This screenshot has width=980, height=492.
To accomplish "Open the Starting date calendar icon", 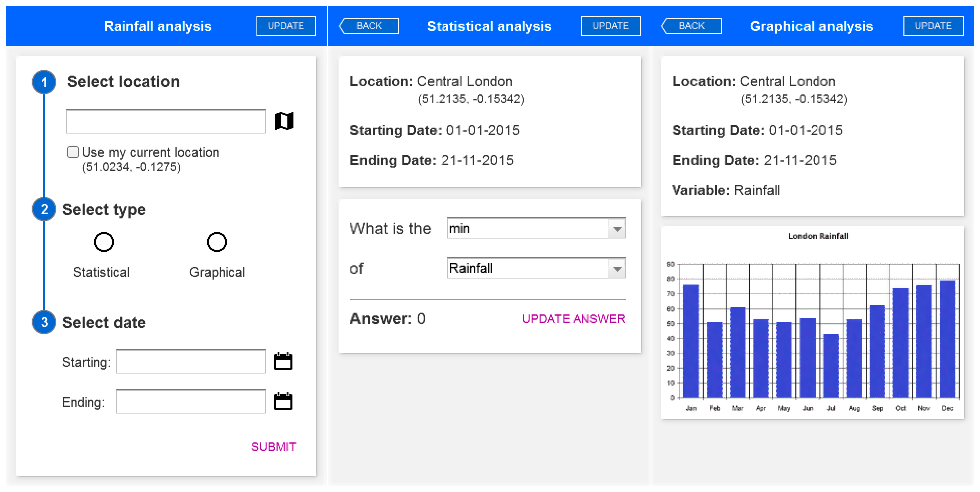I will pos(283,361).
